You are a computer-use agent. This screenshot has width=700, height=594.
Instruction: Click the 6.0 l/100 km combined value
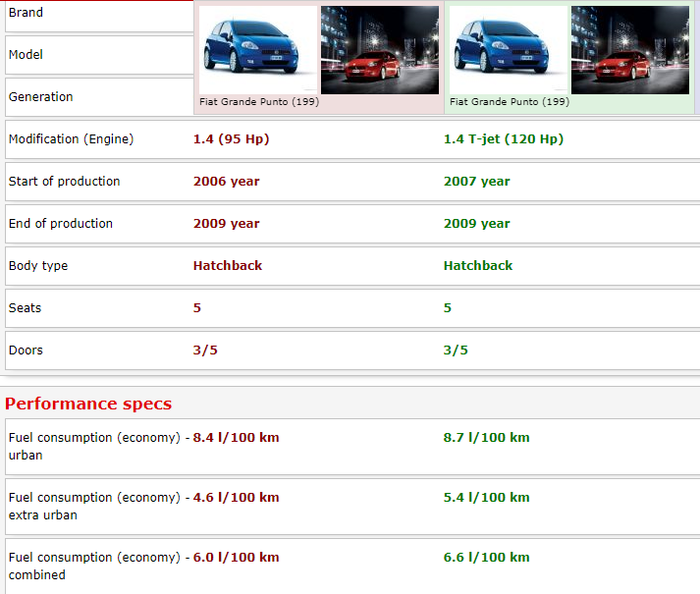237,557
